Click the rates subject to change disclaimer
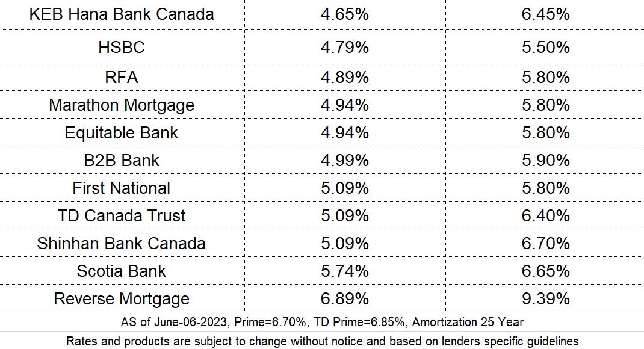644x349 pixels. click(x=322, y=341)
